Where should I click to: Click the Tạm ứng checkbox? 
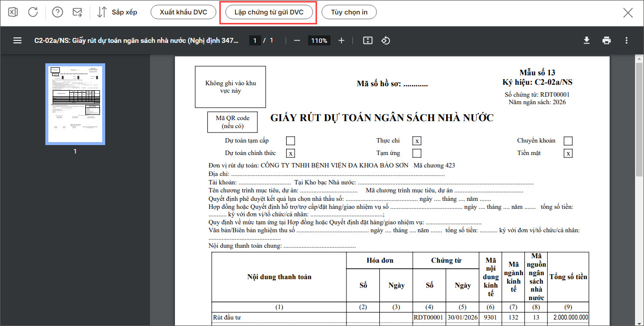pos(417,153)
